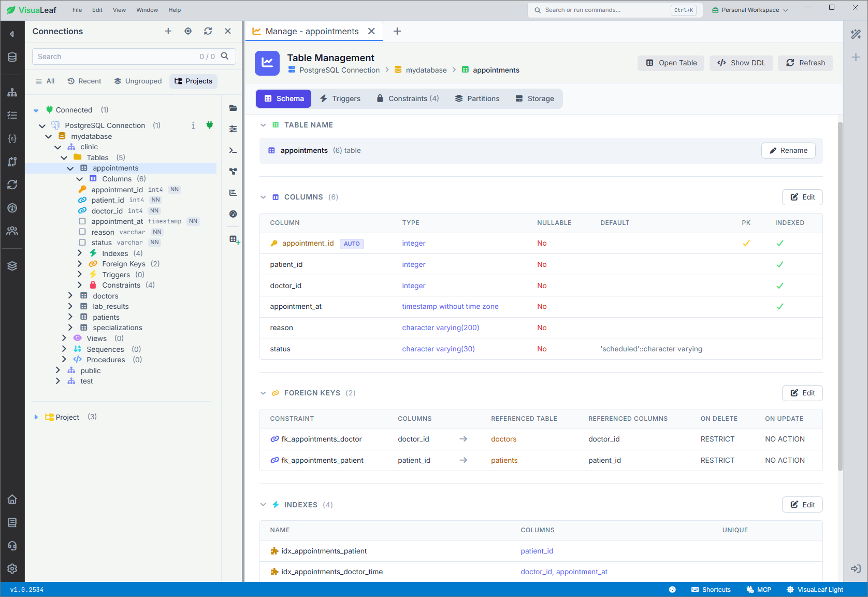Click the Show DDL button
This screenshot has width=868, height=597.
tap(741, 63)
